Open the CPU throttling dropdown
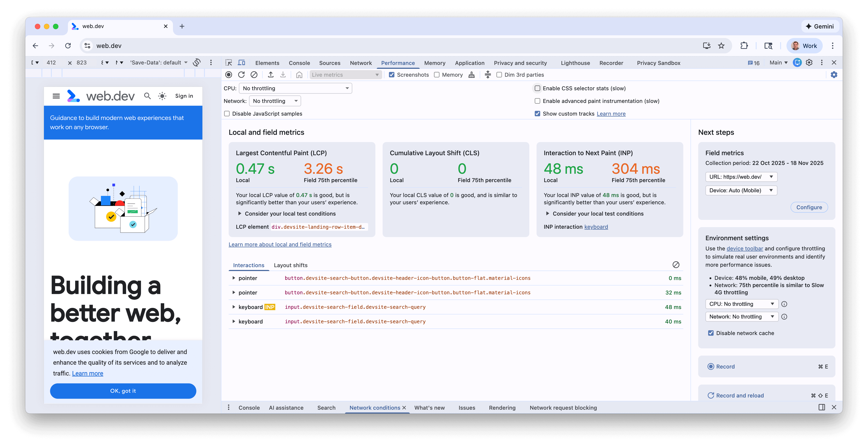This screenshot has width=868, height=447. point(295,88)
